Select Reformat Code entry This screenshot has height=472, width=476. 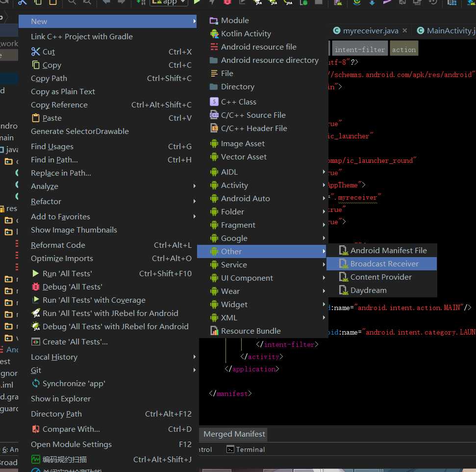click(107, 245)
